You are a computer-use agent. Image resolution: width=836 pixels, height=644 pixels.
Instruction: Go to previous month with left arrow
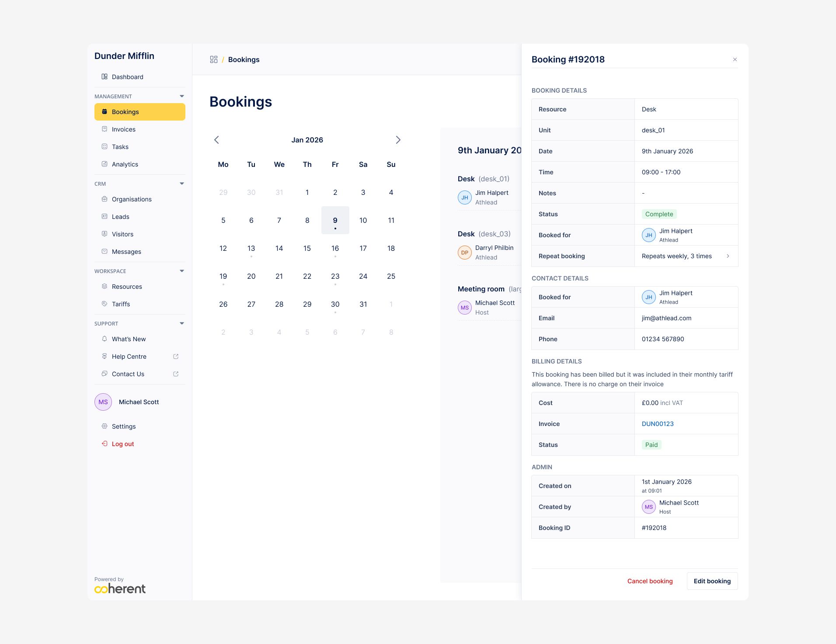point(216,140)
